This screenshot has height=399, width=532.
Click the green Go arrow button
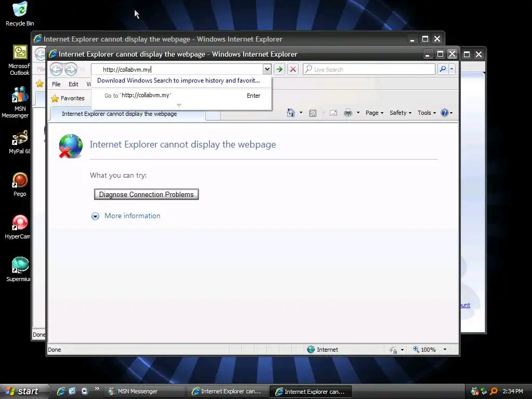click(279, 69)
